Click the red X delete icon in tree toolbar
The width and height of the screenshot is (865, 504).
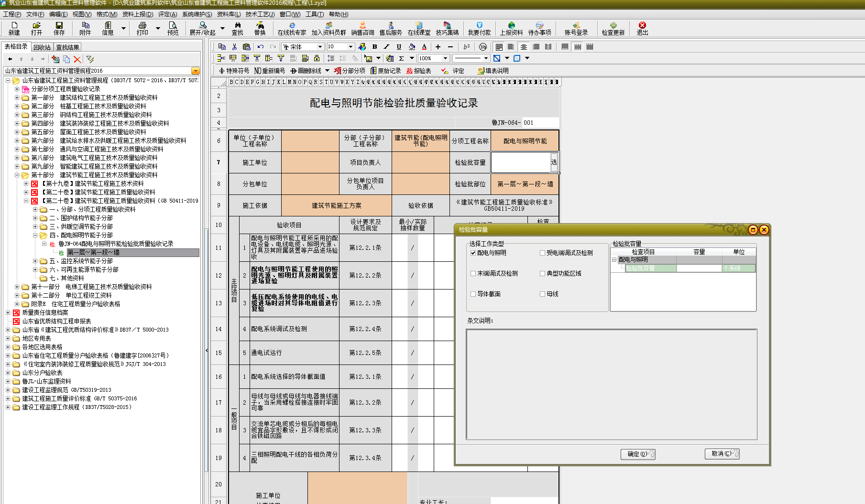(77, 59)
